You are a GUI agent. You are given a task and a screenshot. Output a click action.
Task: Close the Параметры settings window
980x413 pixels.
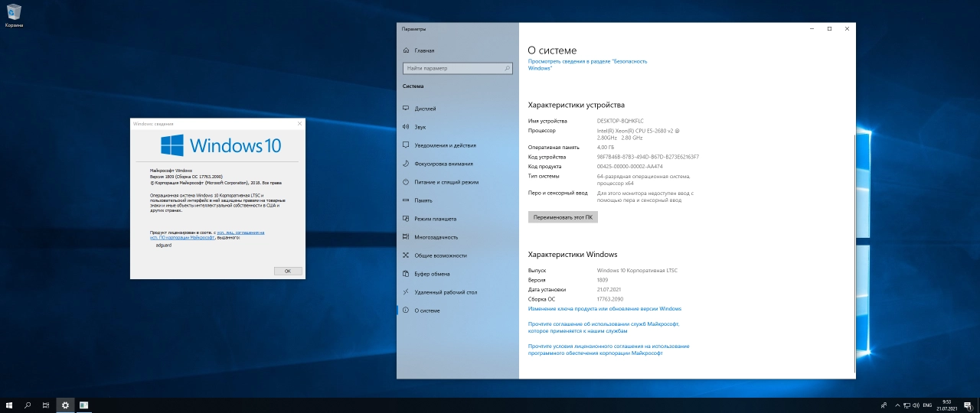click(x=847, y=28)
